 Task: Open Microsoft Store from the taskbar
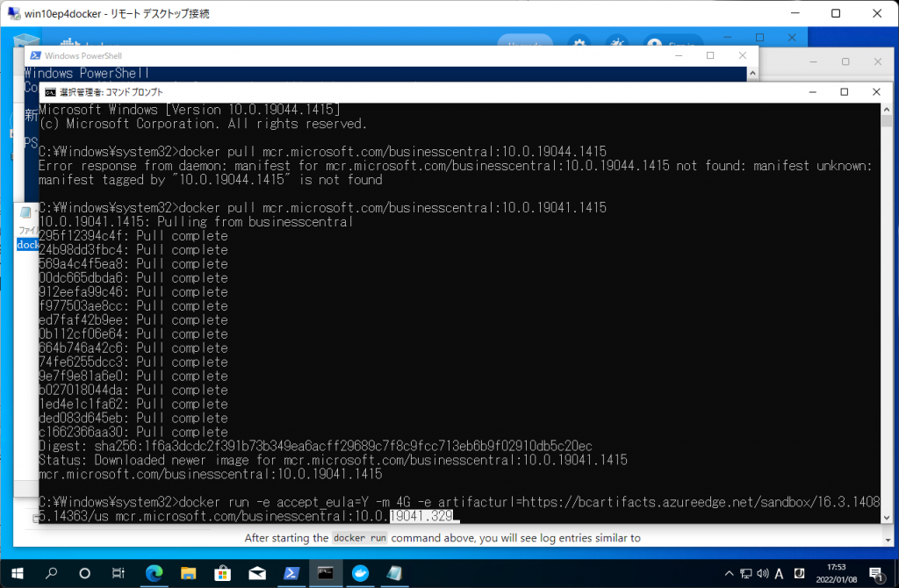[222, 573]
